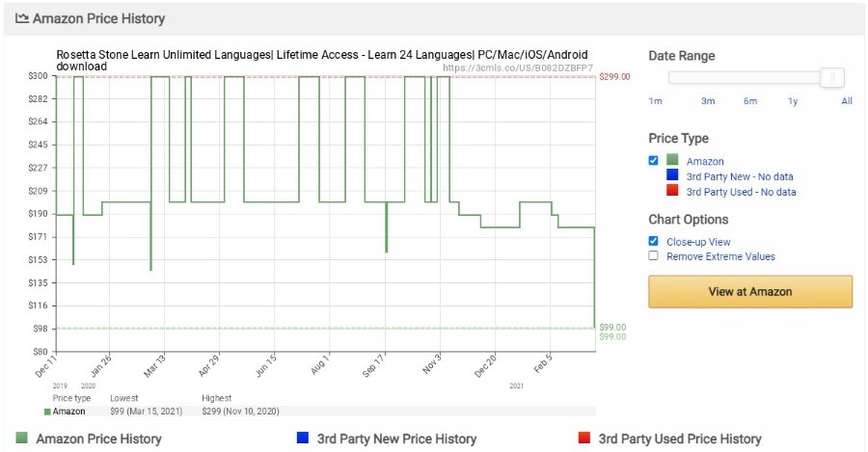Enable the Close-up View checkbox

pos(653,241)
